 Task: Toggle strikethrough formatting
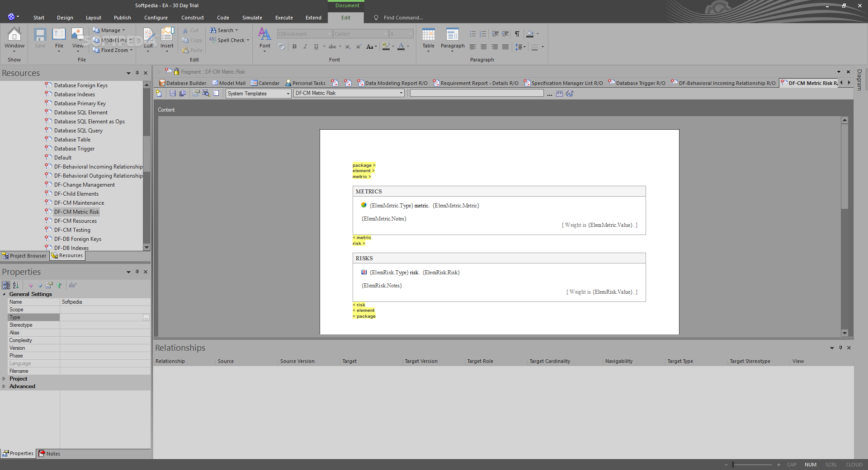pyautogui.click(x=332, y=47)
